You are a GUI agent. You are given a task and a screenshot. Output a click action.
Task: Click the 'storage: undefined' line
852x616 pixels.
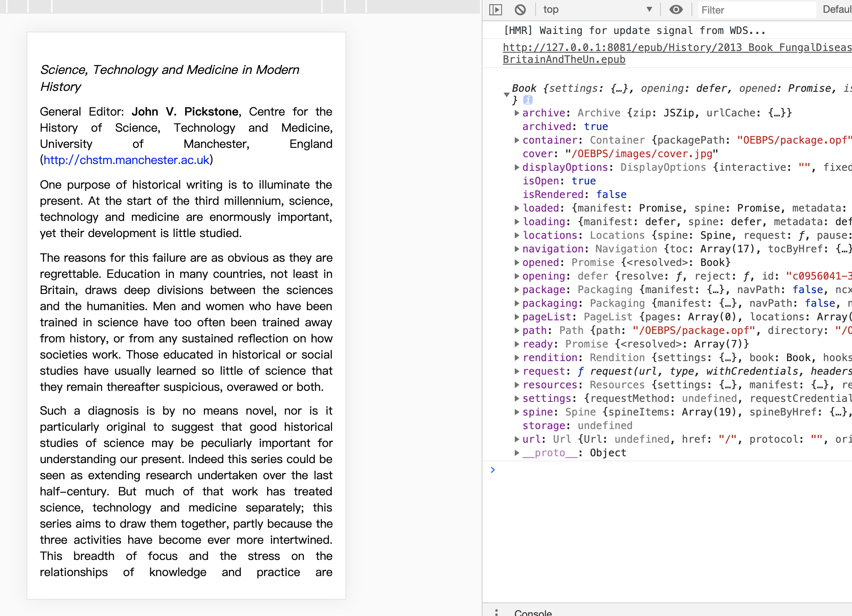(577, 426)
